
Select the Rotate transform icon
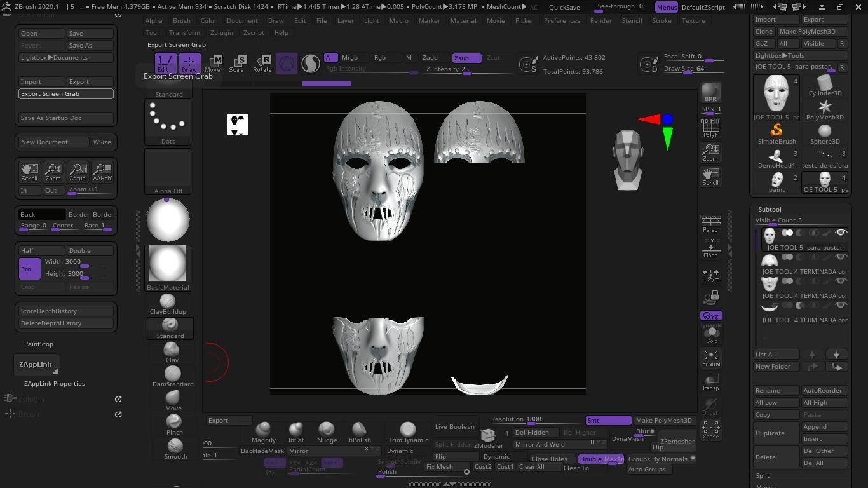262,64
